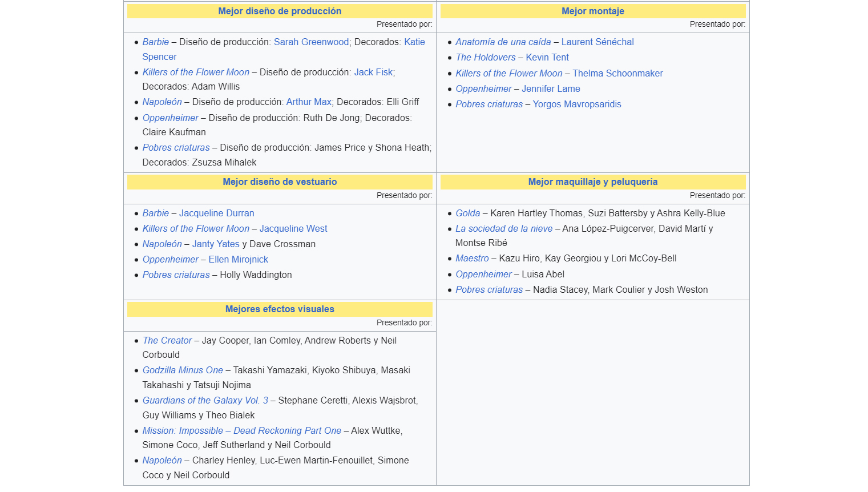
Task: Click the name 'Luisa Abel'
Action: pyautogui.click(x=543, y=274)
